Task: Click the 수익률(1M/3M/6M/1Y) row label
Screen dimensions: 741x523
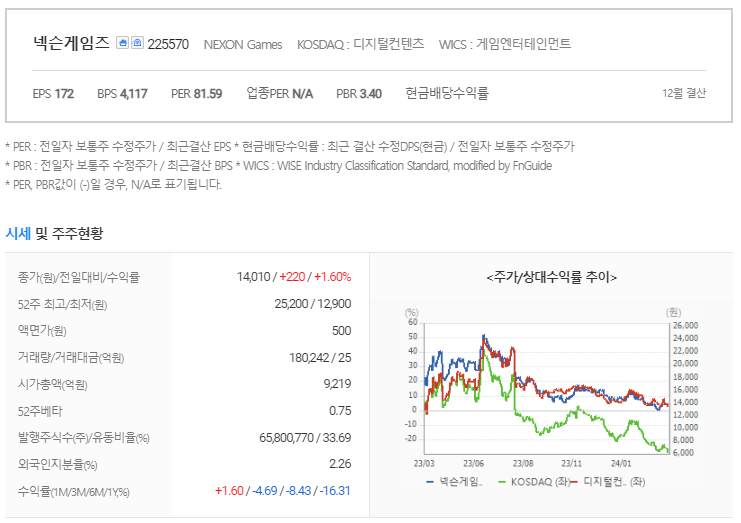Action: (x=74, y=492)
